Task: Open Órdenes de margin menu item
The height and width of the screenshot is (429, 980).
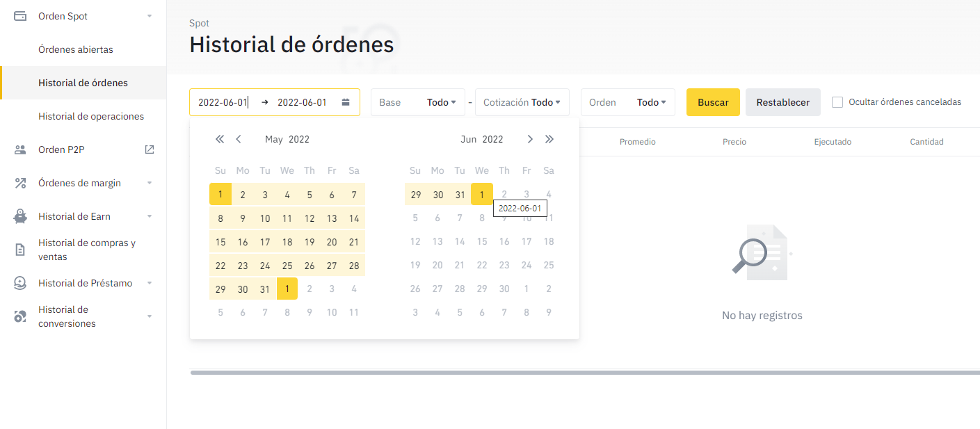Action: pos(79,183)
